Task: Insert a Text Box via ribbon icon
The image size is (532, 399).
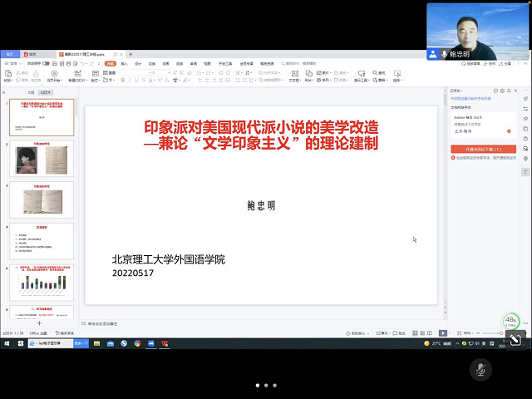Action: tap(295, 73)
